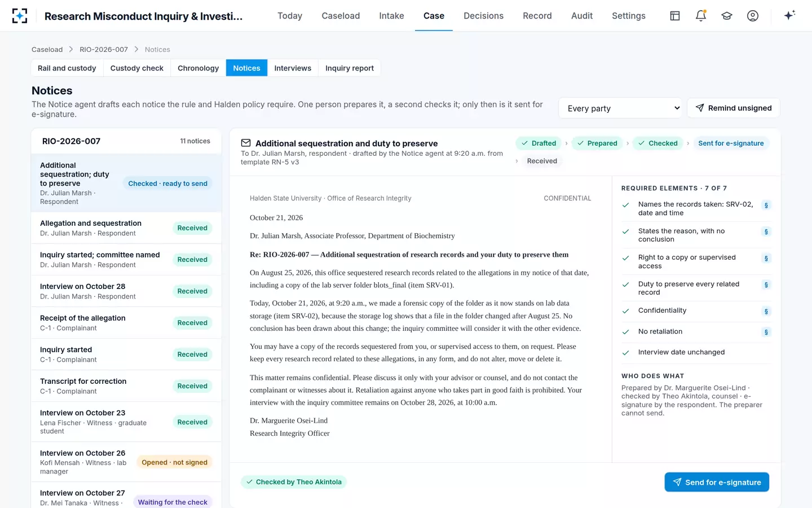Select the 'Rail and custody' sub-tab

pyautogui.click(x=67, y=68)
